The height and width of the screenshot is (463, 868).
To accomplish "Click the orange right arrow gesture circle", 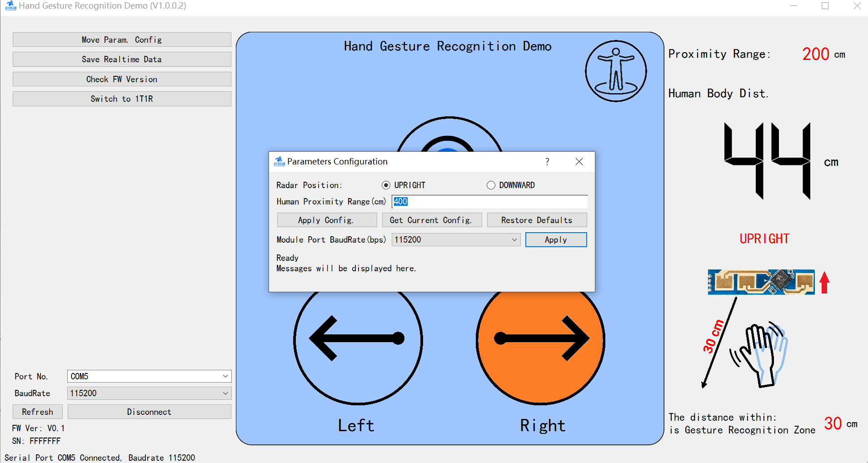I will [540, 345].
